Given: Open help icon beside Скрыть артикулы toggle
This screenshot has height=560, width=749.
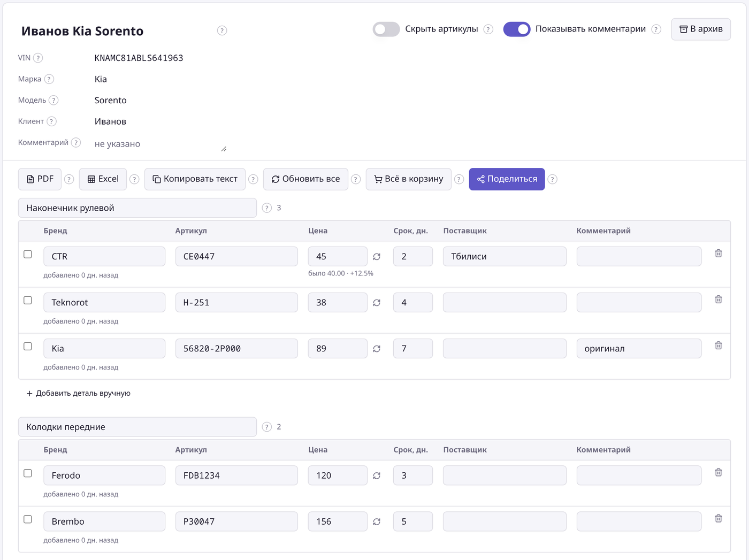Looking at the screenshot, I should (x=488, y=29).
